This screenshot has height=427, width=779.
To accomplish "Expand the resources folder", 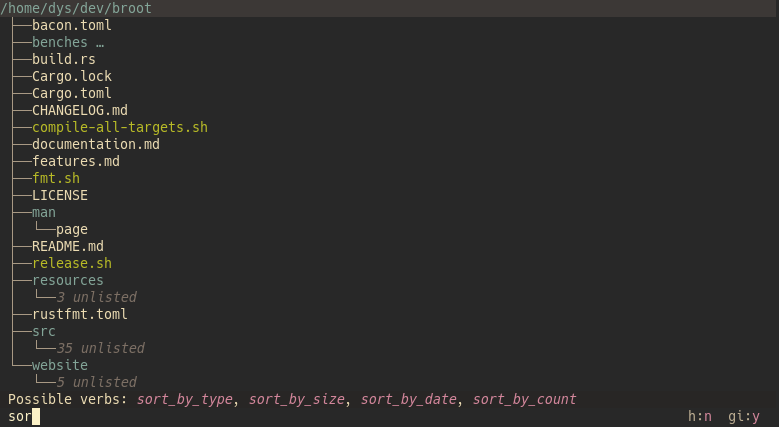I will (68, 280).
